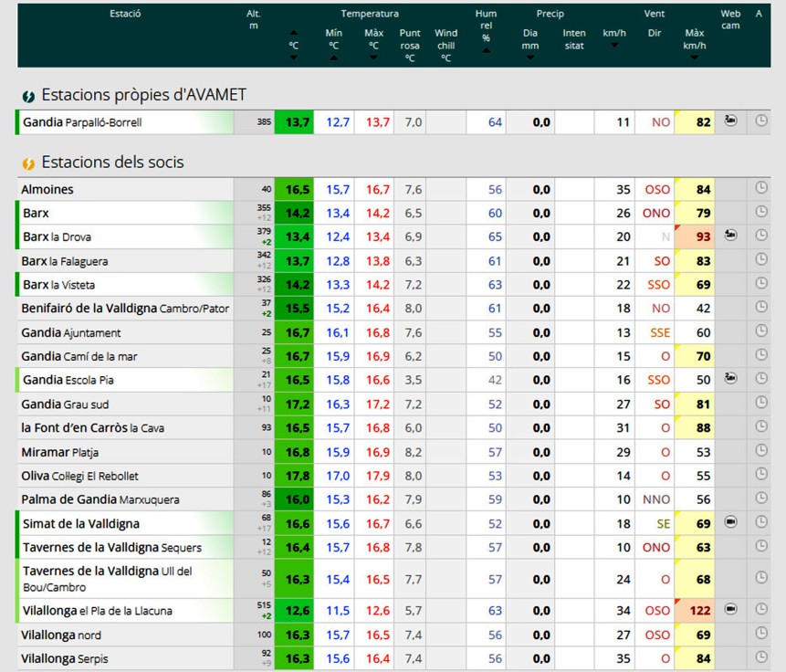786x672 pixels.
Task: Click Alt. m column header
Action: pyautogui.click(x=254, y=19)
